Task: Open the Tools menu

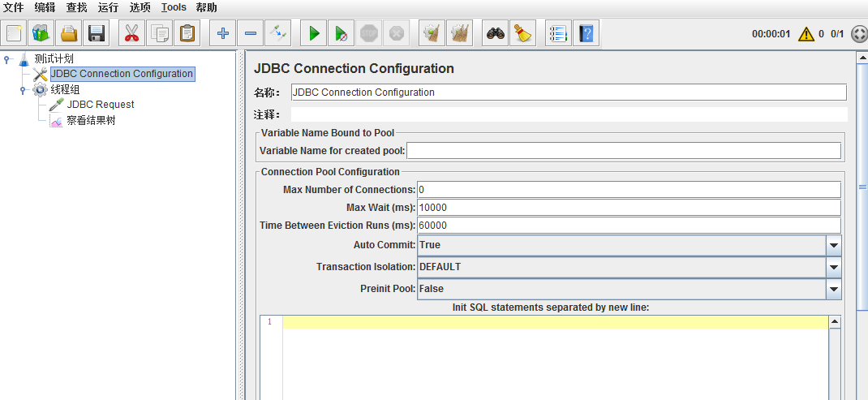Action: 174,8
